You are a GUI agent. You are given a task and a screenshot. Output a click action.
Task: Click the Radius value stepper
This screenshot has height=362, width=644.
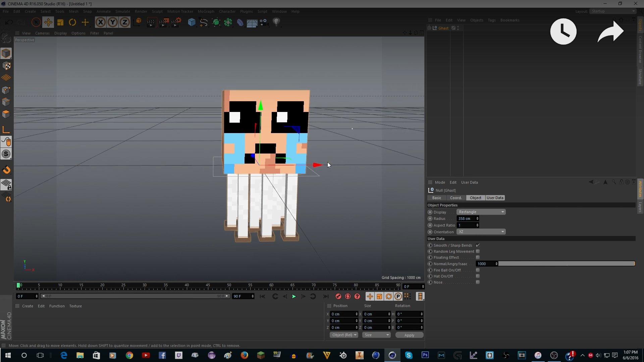477,219
